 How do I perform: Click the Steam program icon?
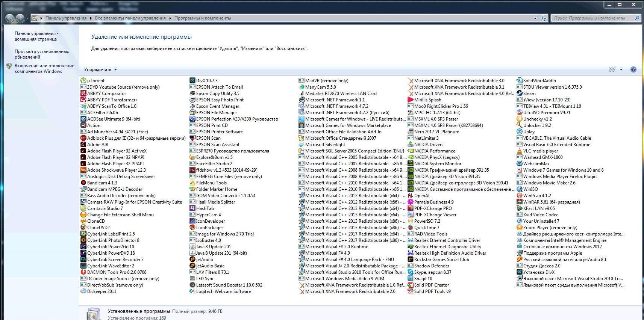[520, 93]
